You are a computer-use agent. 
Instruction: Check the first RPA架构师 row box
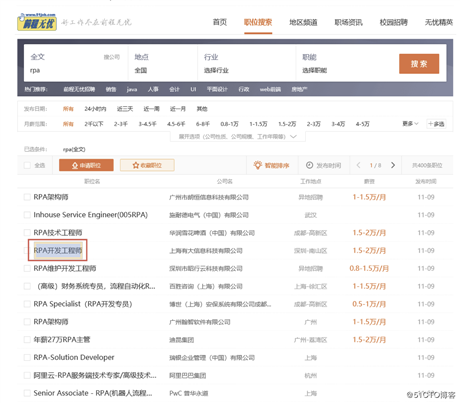click(27, 197)
